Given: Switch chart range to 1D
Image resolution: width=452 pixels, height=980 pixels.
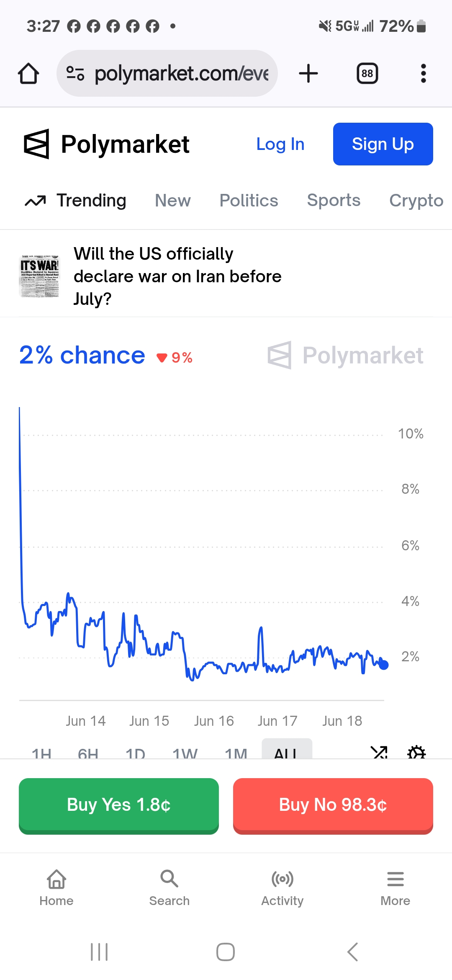Looking at the screenshot, I should [135, 753].
